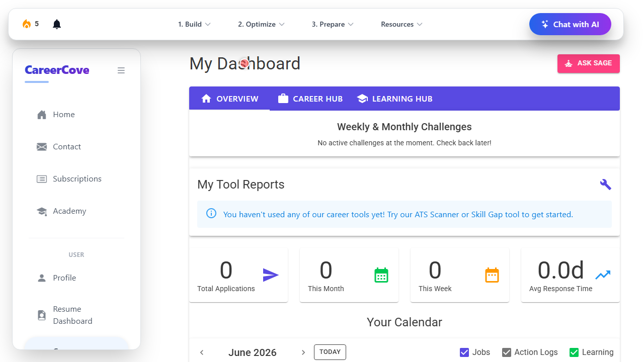Viewport: 644px width, 362px height.
Task: Click the No active challenges message
Action: pyautogui.click(x=405, y=143)
